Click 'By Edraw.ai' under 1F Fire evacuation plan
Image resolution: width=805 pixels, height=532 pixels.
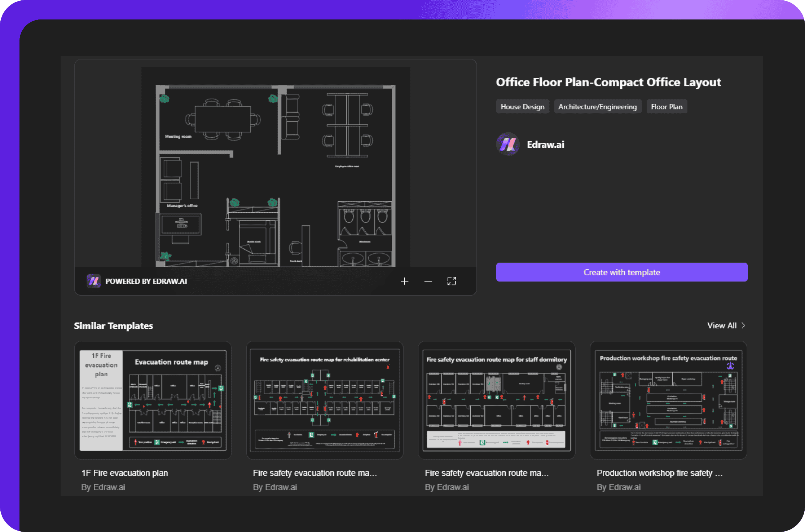click(x=103, y=487)
